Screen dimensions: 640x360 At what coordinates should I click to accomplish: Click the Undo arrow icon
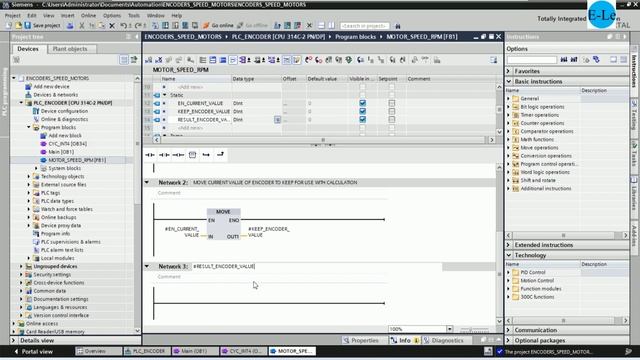tap(123, 26)
